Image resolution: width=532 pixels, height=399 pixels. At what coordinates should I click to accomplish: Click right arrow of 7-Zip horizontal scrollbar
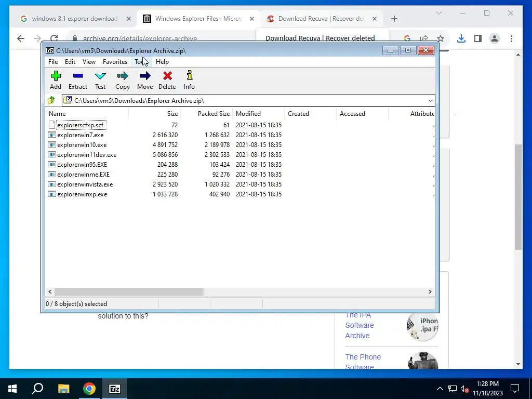pyautogui.click(x=430, y=291)
